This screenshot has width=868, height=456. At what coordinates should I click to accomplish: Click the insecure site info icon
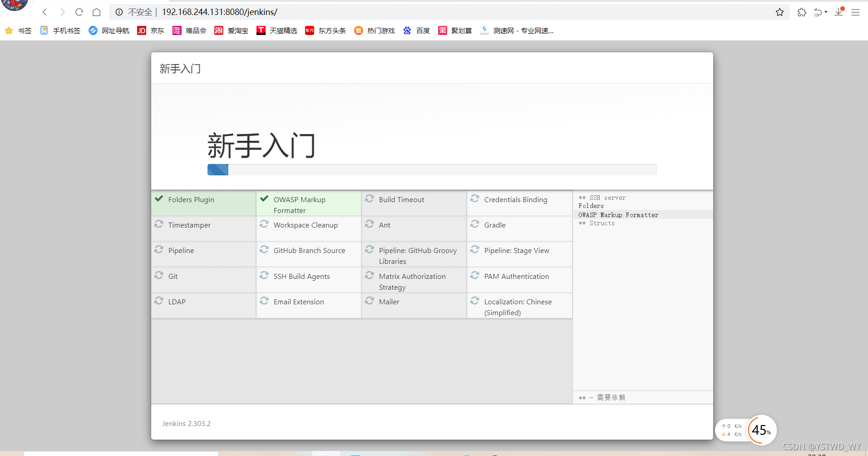click(x=119, y=12)
